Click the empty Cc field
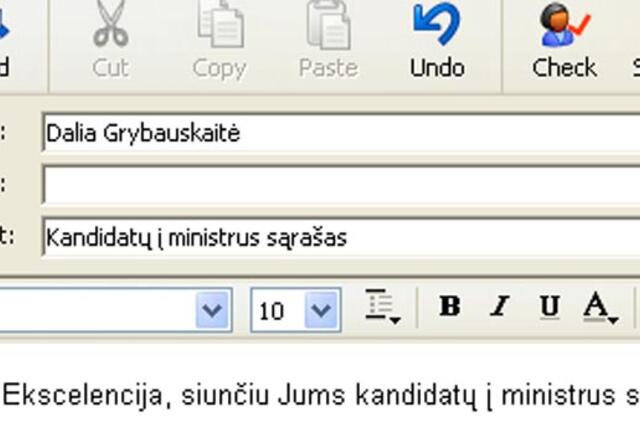 [x=341, y=184]
